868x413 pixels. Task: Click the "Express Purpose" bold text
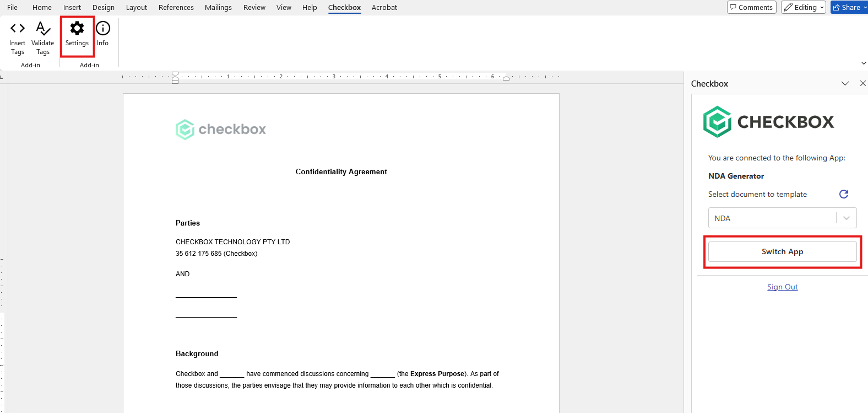[437, 374]
